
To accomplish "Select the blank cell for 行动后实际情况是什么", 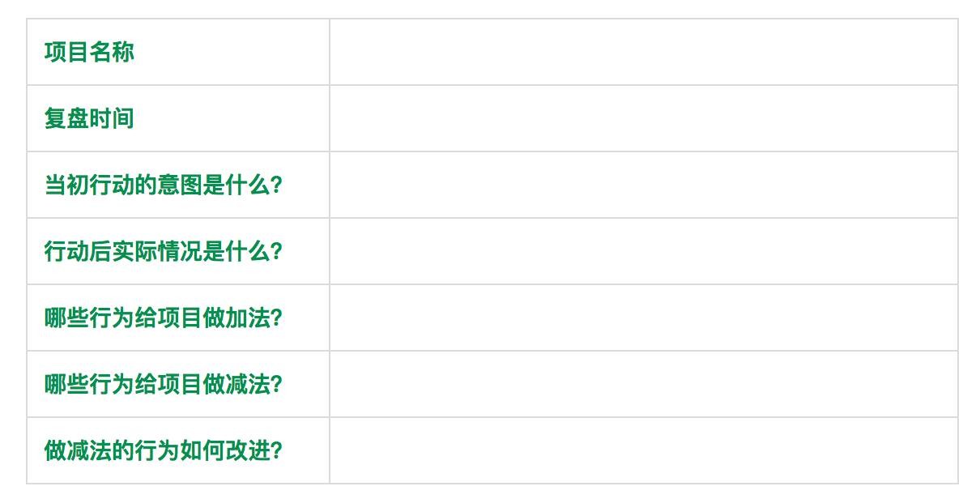I will tap(644, 251).
